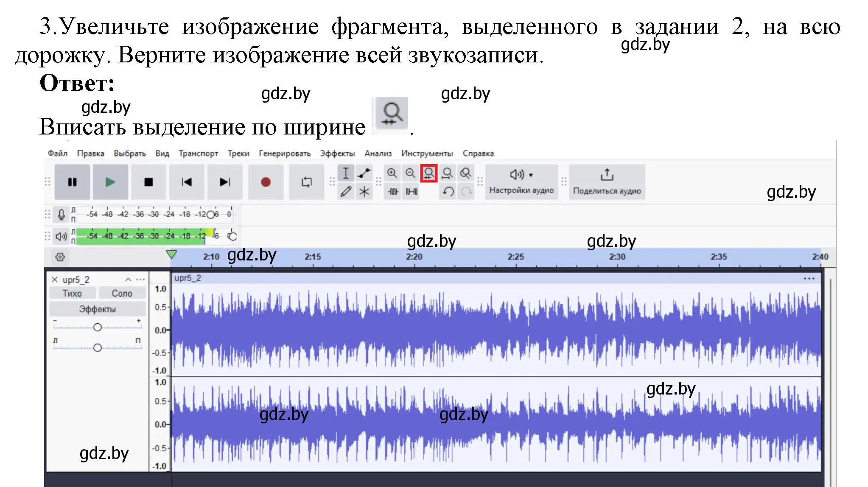
Task: Open the Треки menu
Action: pyautogui.click(x=238, y=153)
